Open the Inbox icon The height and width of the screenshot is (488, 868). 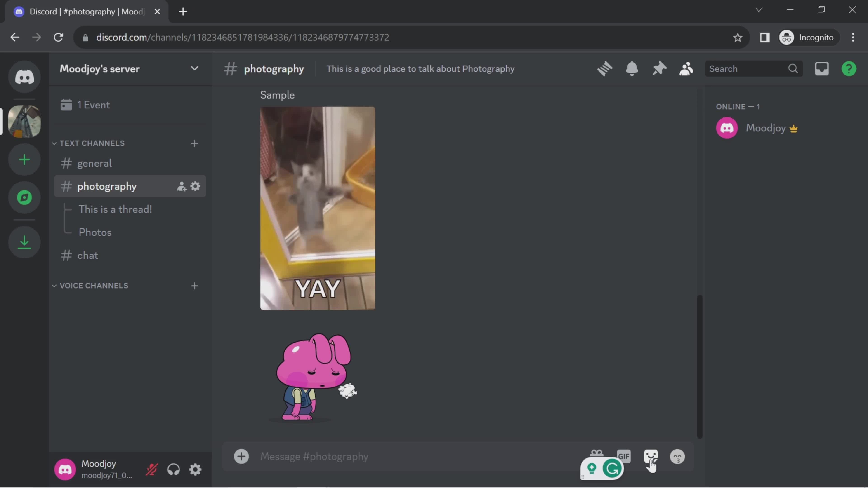point(821,69)
